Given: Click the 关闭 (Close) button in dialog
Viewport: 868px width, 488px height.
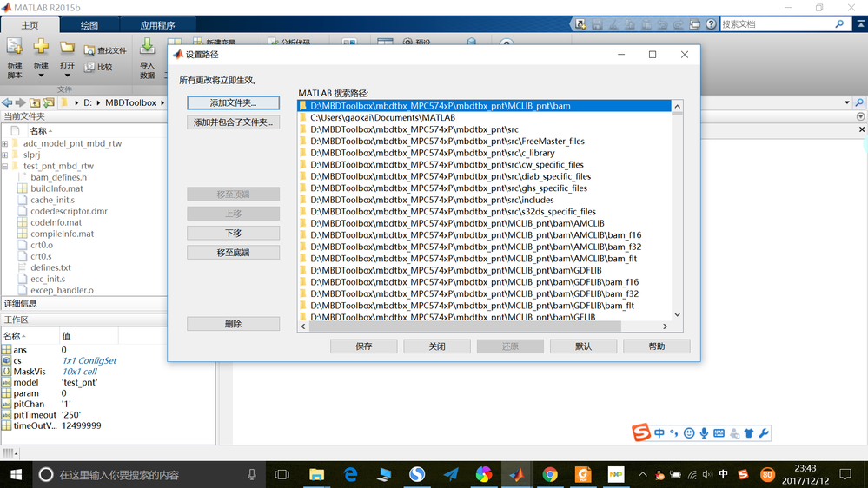Looking at the screenshot, I should (437, 346).
